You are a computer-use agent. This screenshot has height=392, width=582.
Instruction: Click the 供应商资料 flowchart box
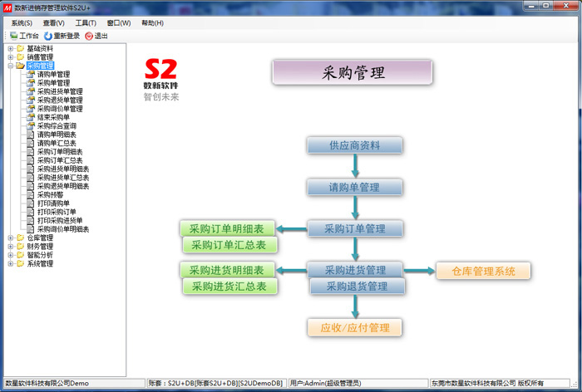tap(355, 145)
